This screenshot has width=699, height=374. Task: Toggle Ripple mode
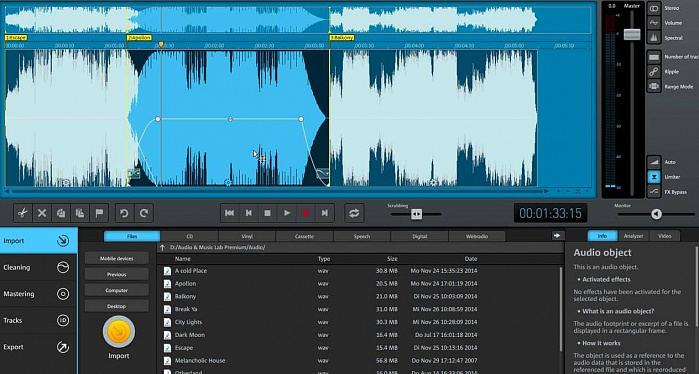coord(654,71)
